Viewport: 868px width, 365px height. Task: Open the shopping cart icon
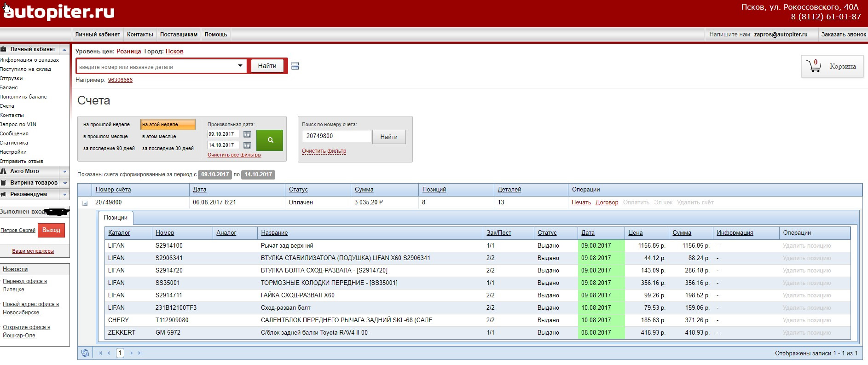(x=814, y=66)
